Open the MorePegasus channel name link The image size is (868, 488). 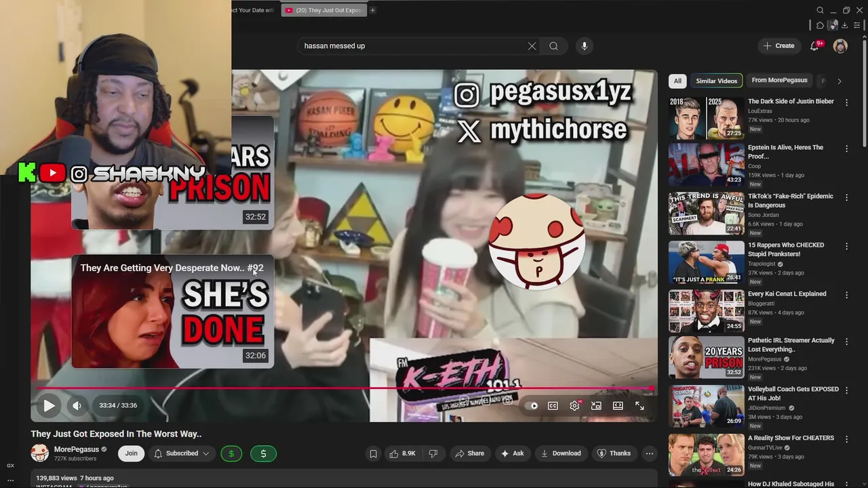click(x=77, y=449)
